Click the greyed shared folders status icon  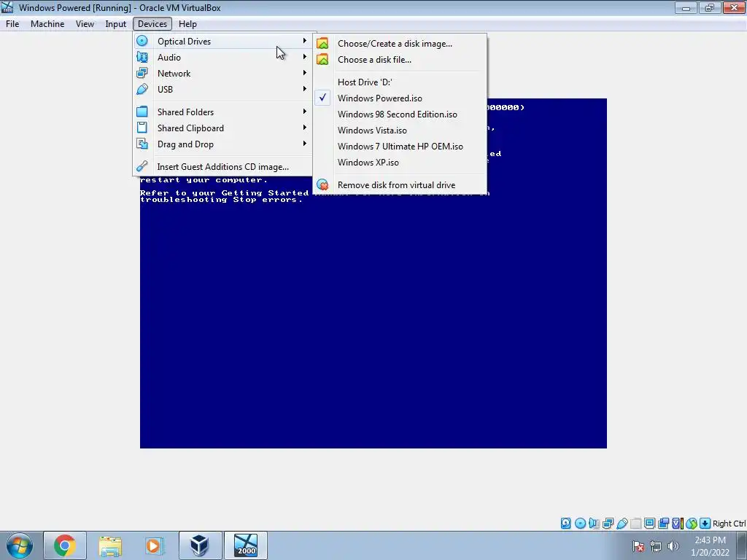click(x=635, y=524)
